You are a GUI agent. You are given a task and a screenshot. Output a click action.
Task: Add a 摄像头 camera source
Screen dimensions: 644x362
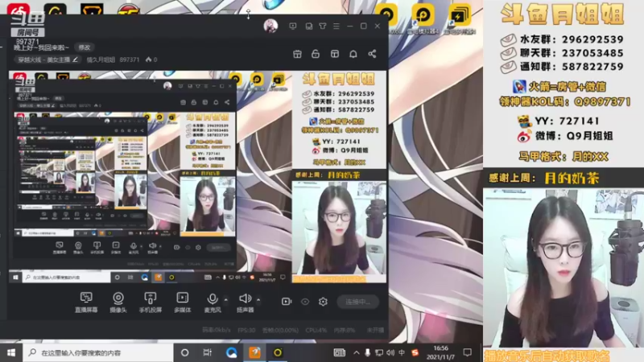pyautogui.click(x=118, y=302)
